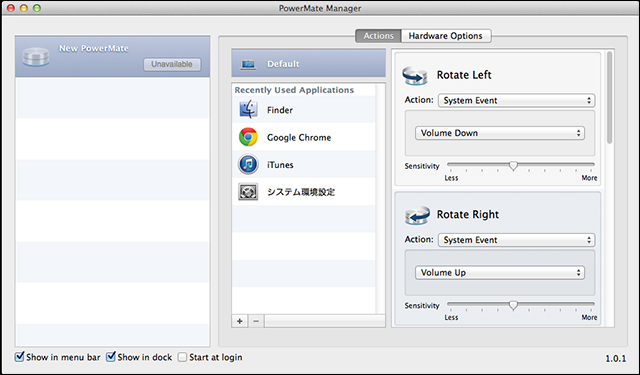640x375 pixels.
Task: Add an application with the plus button
Action: point(240,321)
